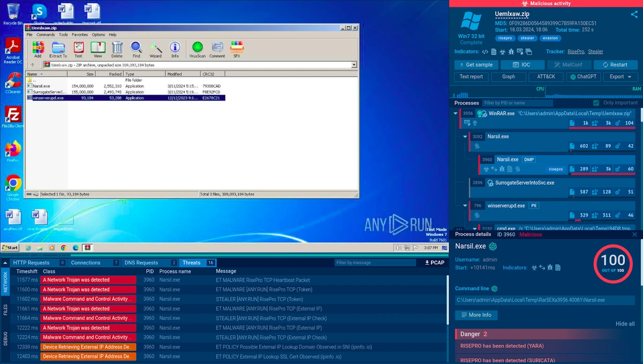643x364 pixels.
Task: Click the SFX toolbar icon
Action: [237, 49]
